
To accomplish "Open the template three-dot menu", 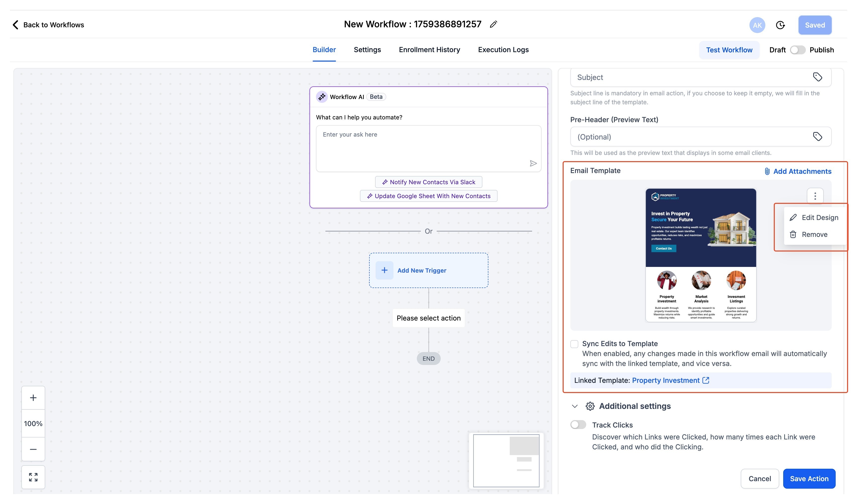I will click(x=815, y=196).
